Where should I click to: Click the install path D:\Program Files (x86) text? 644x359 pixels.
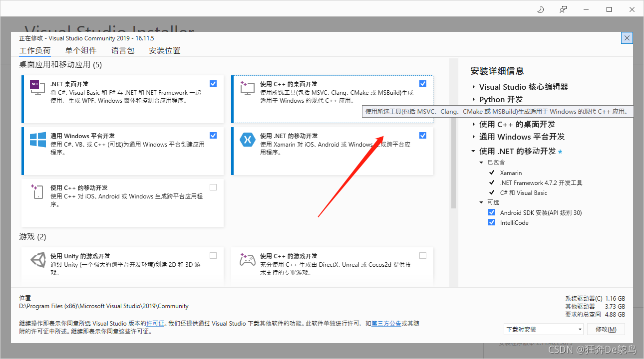pyautogui.click(x=104, y=306)
